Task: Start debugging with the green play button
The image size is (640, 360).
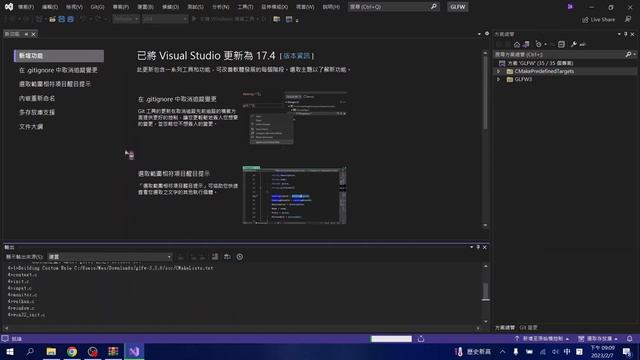Action: click(x=194, y=19)
